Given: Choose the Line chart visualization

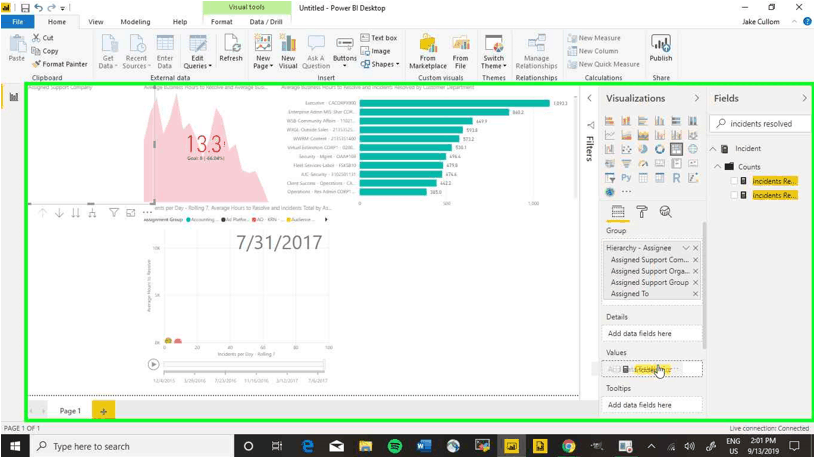Looking at the screenshot, I should pos(610,135).
